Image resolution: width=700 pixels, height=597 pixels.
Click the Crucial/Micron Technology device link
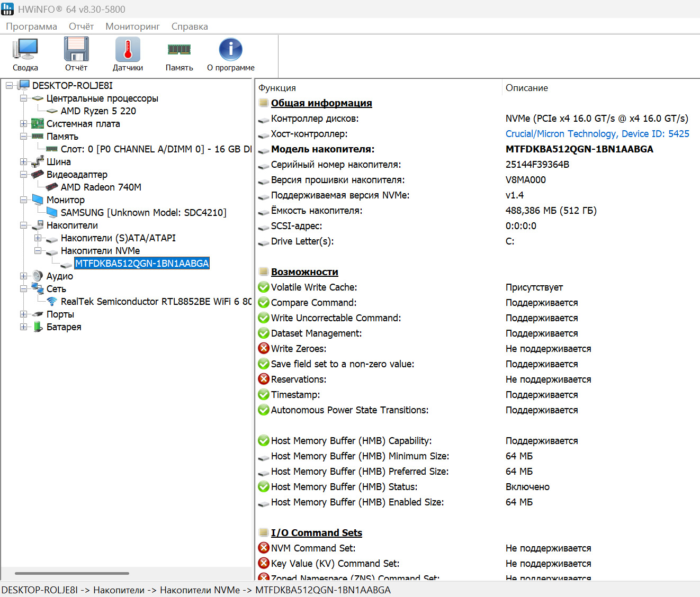597,134
